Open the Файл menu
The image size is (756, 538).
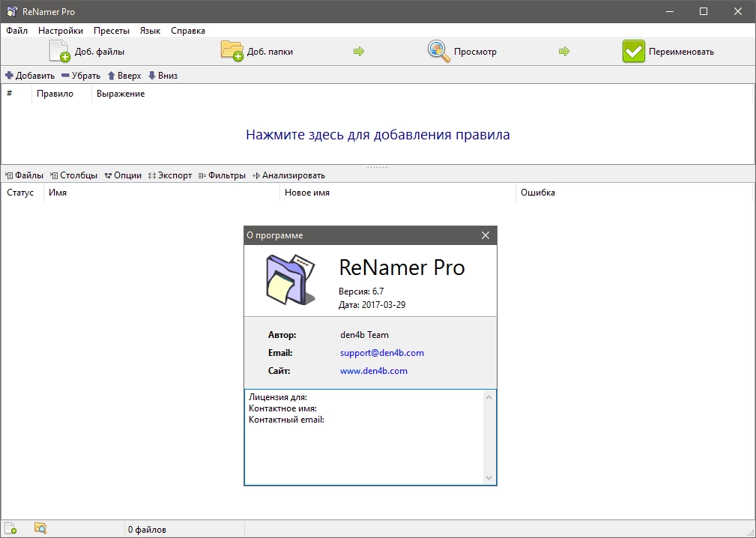click(17, 31)
